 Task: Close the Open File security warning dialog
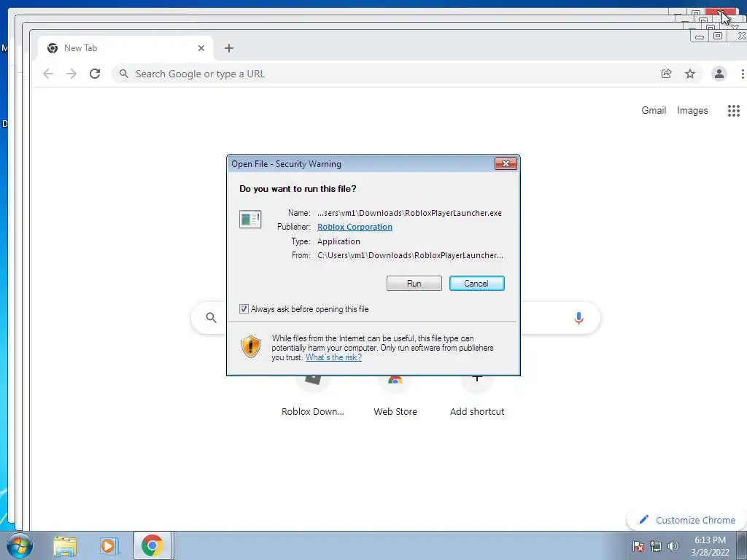pos(506,164)
